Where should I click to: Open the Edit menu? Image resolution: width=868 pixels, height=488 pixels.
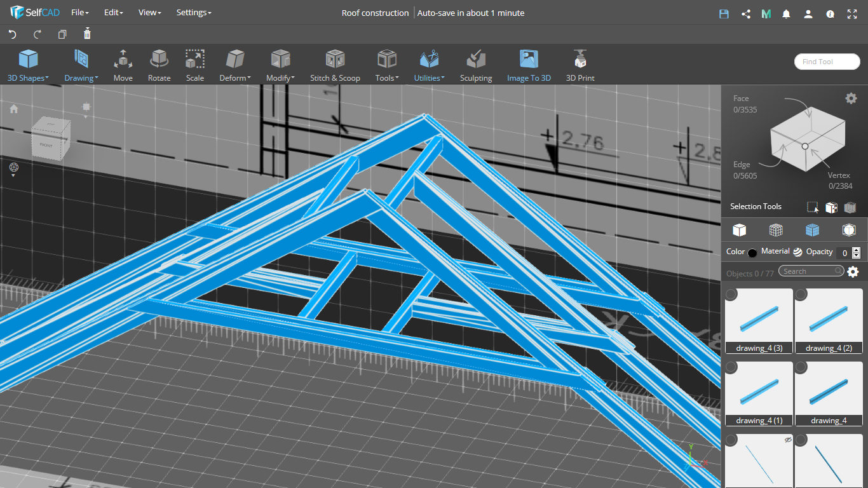coord(113,13)
